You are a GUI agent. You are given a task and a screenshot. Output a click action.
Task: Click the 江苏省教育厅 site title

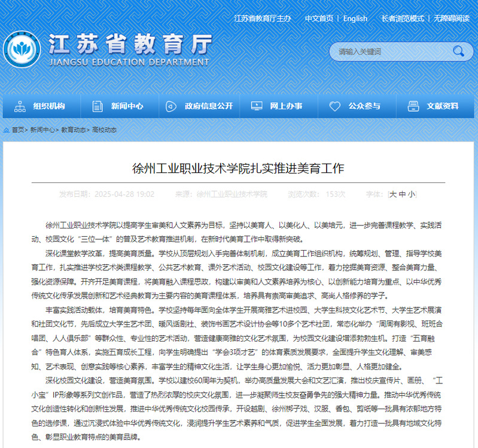(130, 44)
